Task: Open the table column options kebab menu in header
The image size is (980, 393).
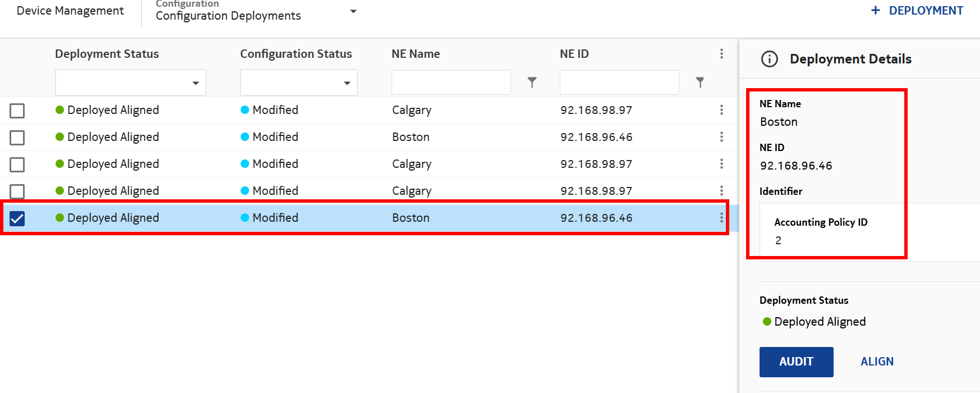Action: click(721, 54)
